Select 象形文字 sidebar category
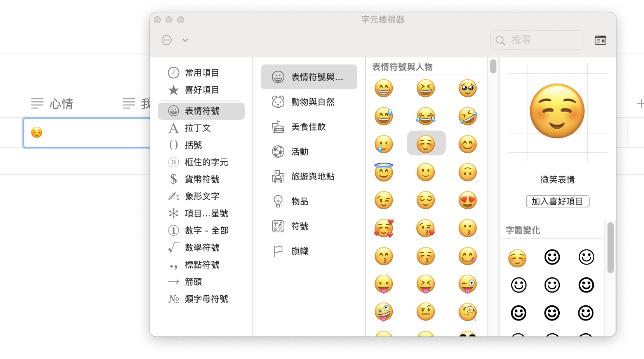The height and width of the screenshot is (359, 644). [x=201, y=196]
